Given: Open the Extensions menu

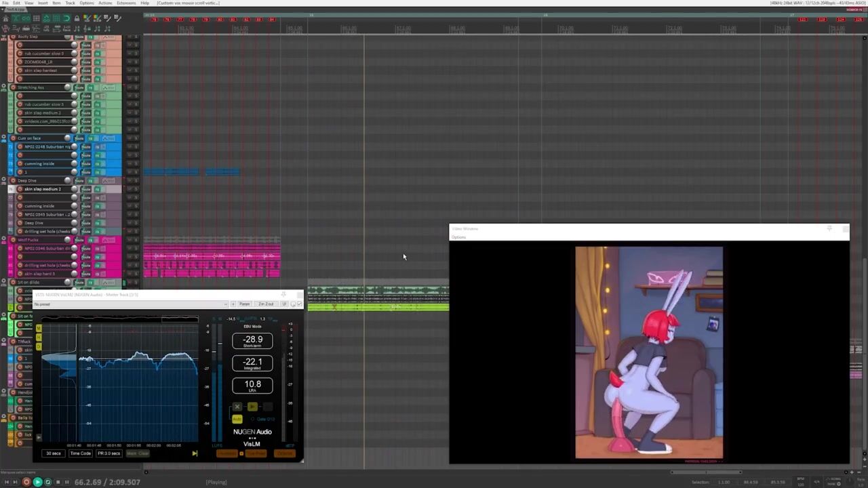Looking at the screenshot, I should click(x=126, y=3).
